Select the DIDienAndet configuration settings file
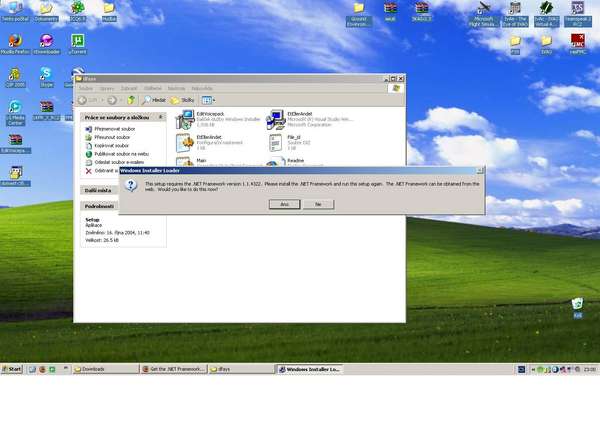This screenshot has width=600, height=427. [210, 142]
